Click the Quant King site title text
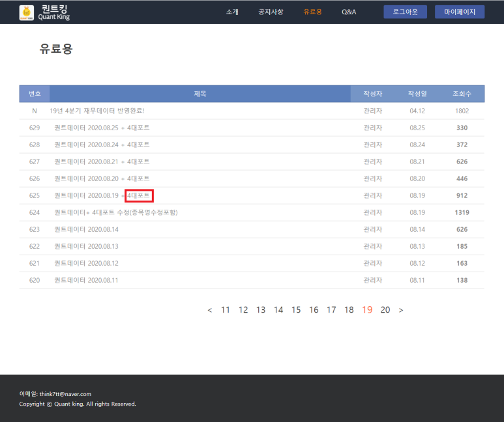Image resolution: width=504 pixels, height=422 pixels. [54, 12]
